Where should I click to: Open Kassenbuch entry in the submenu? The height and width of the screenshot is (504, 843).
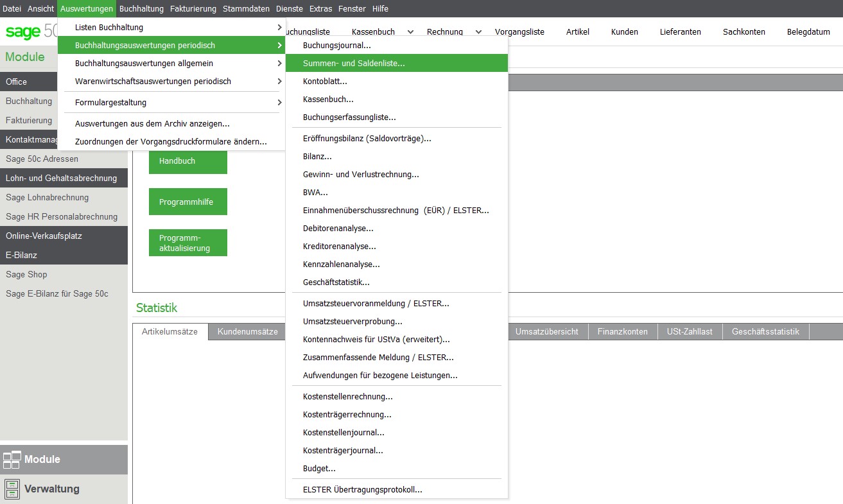(x=397, y=100)
